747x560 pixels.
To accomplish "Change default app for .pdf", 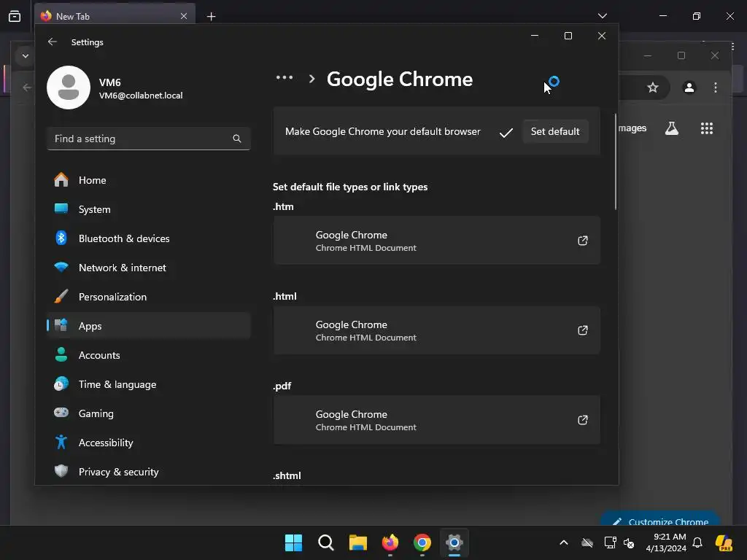I will 436,419.
